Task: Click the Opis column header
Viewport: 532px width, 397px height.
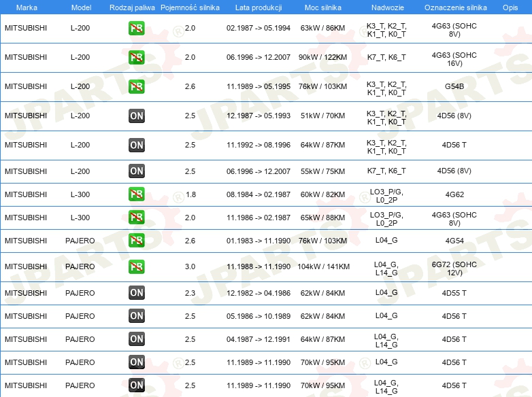Action: (510, 7)
